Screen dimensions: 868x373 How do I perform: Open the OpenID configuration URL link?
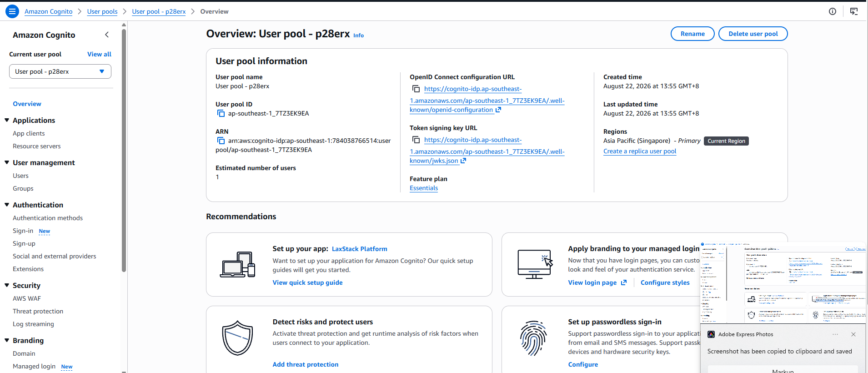click(487, 100)
